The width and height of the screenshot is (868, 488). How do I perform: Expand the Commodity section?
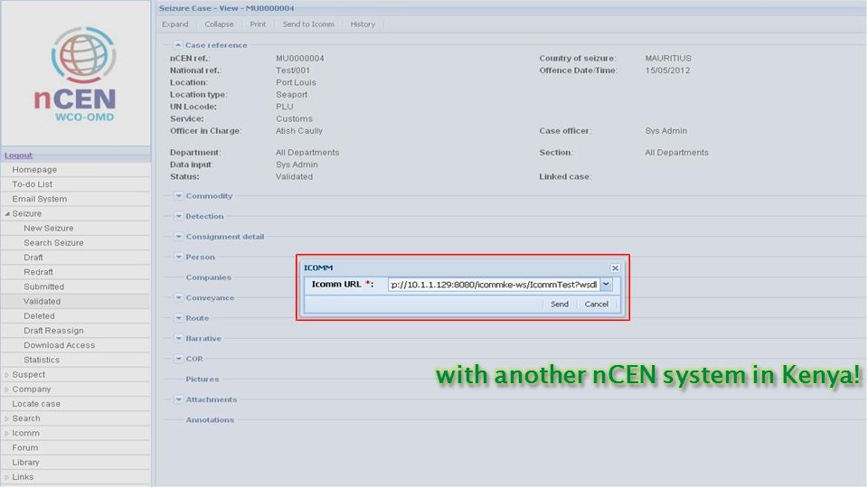(x=178, y=196)
